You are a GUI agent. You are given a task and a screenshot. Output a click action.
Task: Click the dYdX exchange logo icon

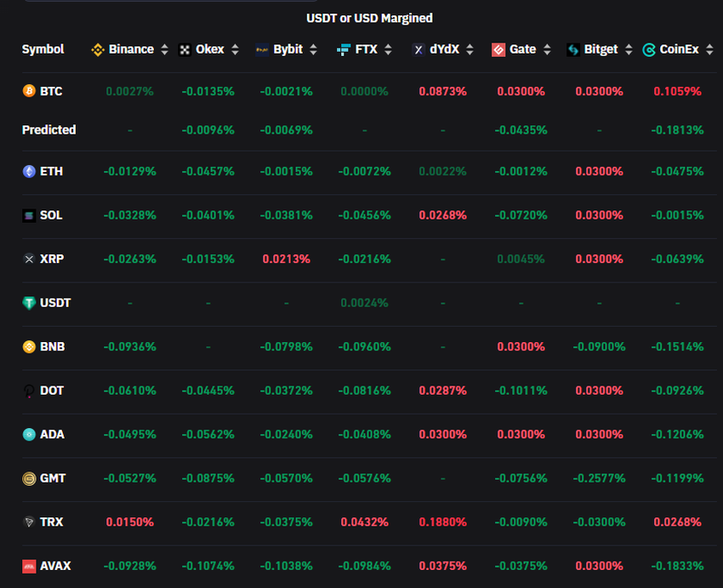pyautogui.click(x=418, y=50)
